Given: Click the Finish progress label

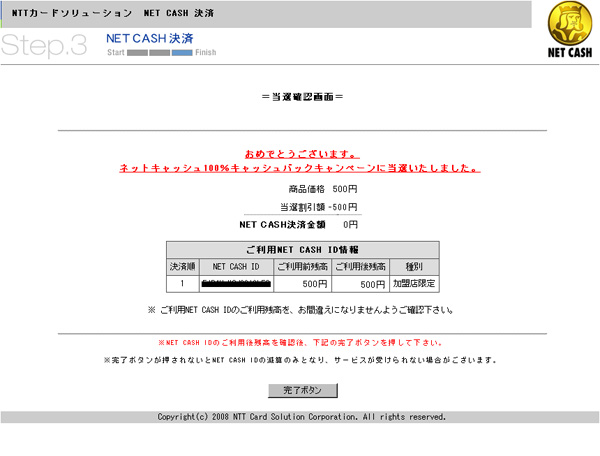Looking at the screenshot, I should point(205,52).
